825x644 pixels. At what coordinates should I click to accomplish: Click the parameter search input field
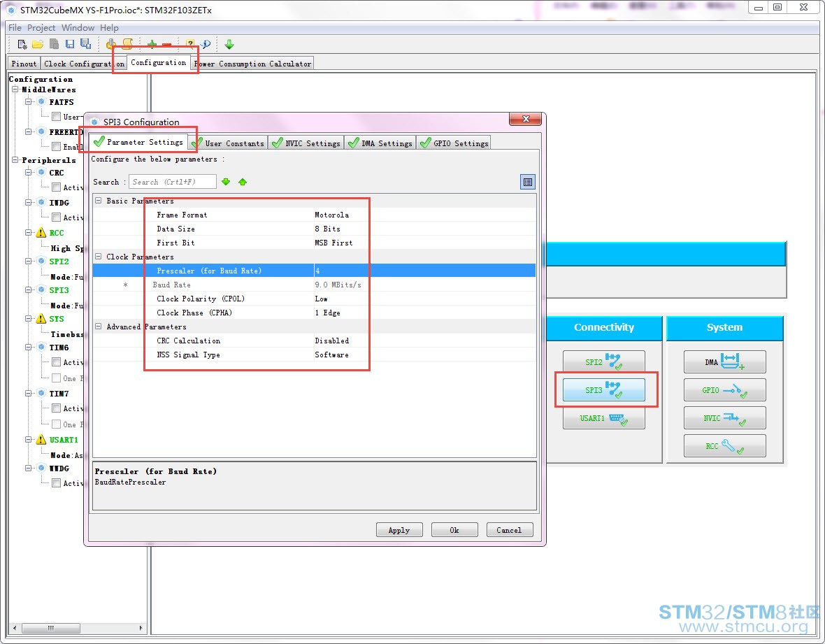[x=173, y=182]
